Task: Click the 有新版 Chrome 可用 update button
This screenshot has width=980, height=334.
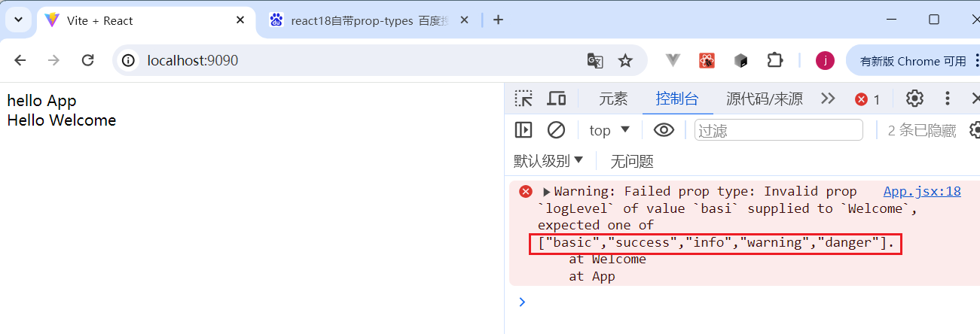Action: point(913,61)
